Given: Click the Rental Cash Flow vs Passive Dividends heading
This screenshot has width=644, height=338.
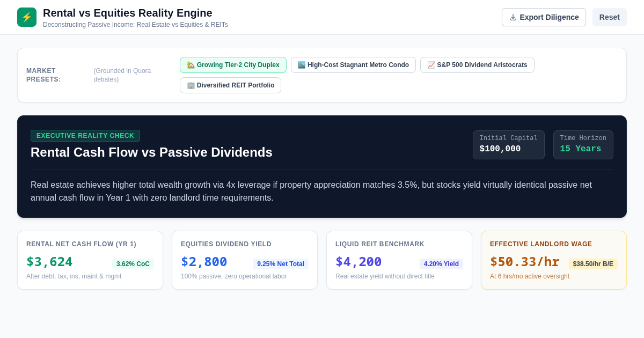Looking at the screenshot, I should [151, 152].
